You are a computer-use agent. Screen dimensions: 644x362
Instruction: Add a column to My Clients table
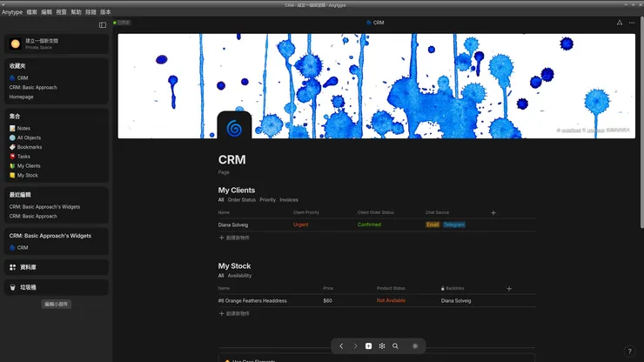point(493,213)
